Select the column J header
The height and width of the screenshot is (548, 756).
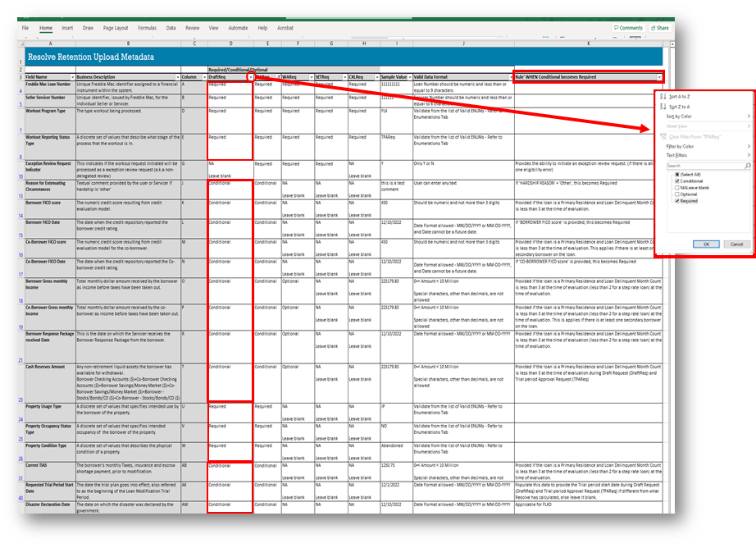click(x=463, y=43)
